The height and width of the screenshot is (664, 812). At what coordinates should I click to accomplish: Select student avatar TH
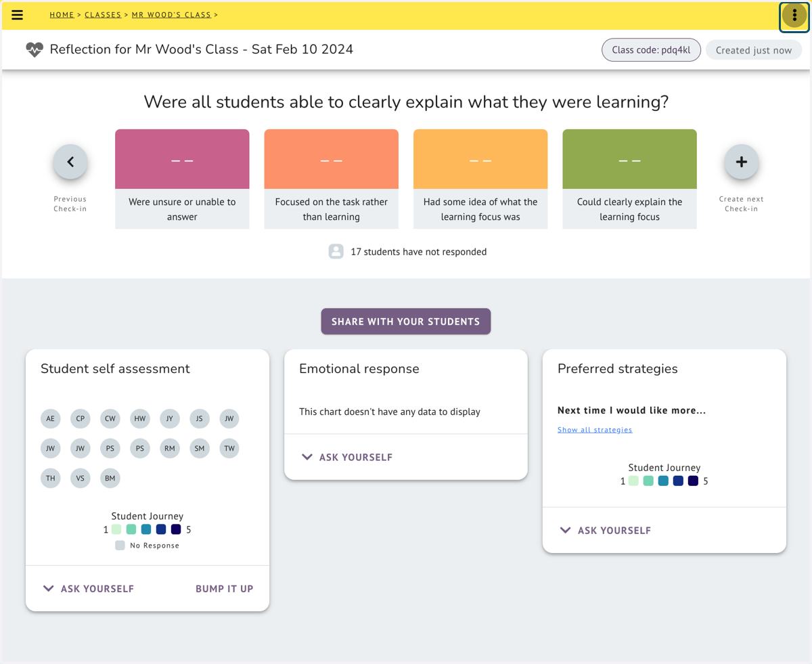(x=51, y=478)
